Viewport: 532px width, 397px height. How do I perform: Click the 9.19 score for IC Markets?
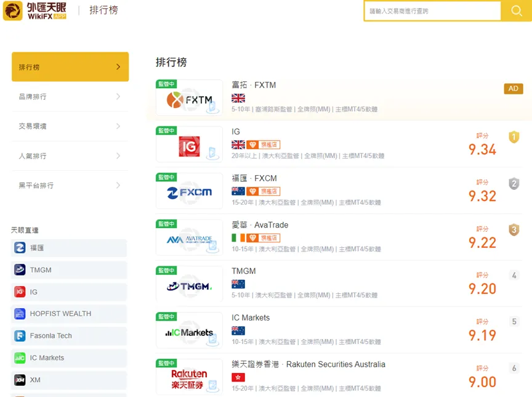[482, 335]
